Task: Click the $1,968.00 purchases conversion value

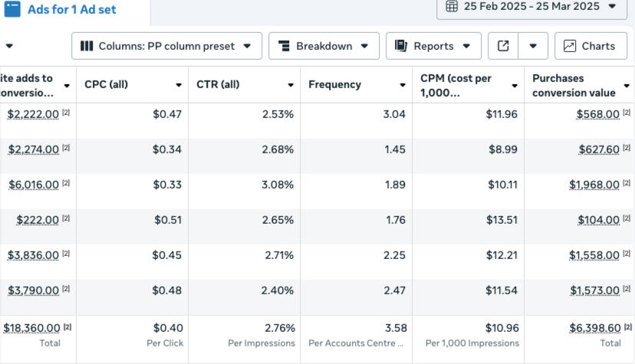Action: (x=594, y=185)
